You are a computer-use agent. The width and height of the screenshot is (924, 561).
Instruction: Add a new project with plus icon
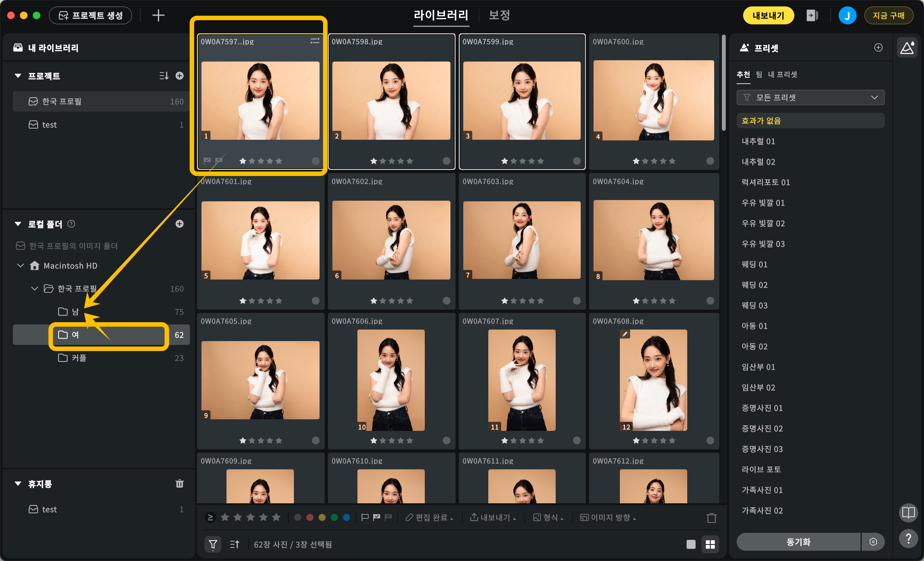tap(180, 76)
